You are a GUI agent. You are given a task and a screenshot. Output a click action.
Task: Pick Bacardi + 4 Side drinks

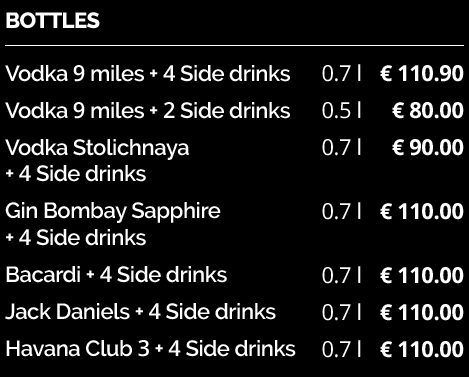[116, 275]
